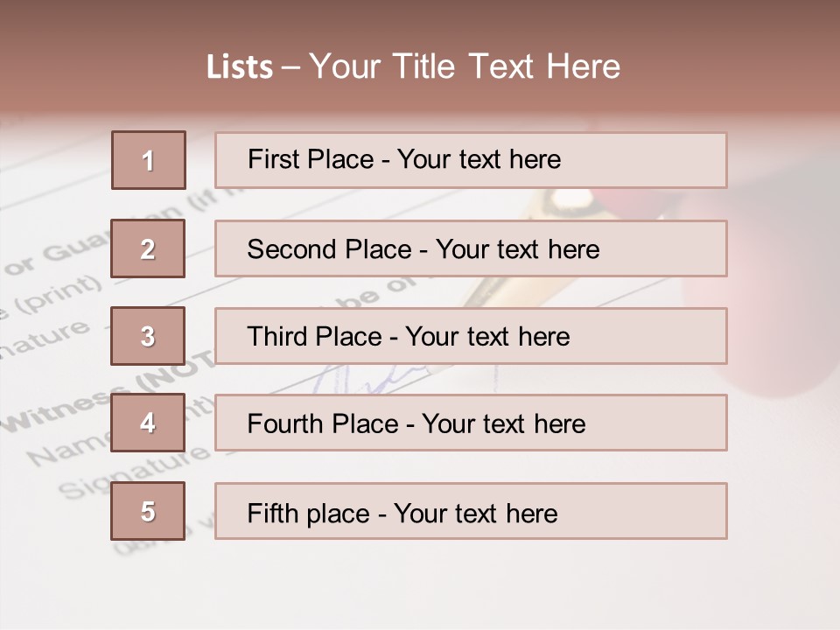Click the "Third Place" text box
Screen dimensions: 840x630
point(471,336)
